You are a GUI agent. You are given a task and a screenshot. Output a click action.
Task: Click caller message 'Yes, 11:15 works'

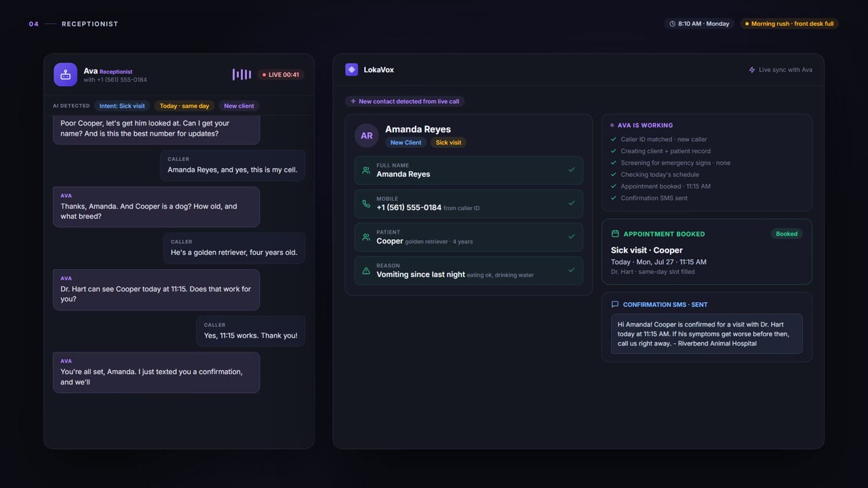pos(251,331)
